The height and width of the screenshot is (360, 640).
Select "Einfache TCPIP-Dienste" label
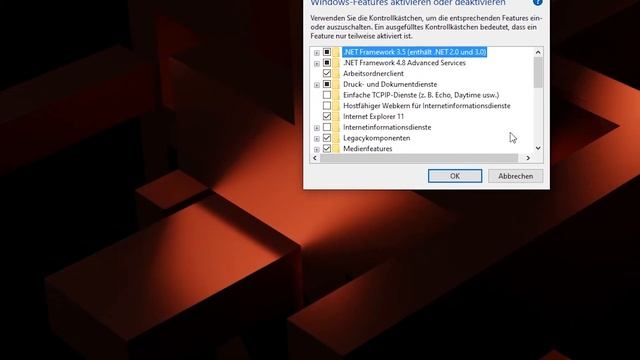421,95
